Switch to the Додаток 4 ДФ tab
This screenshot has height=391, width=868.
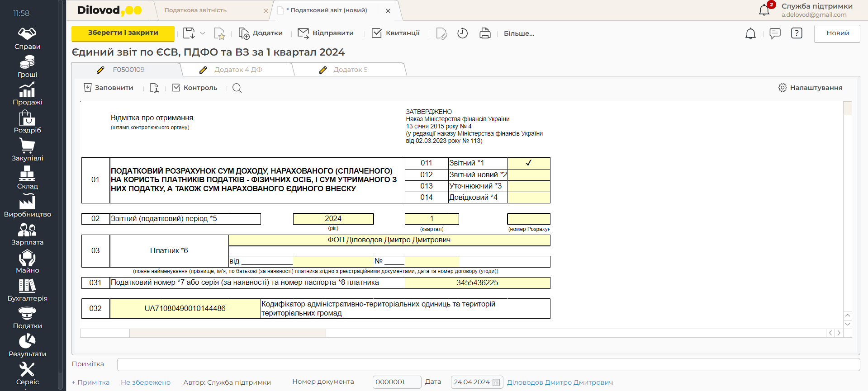tap(237, 70)
